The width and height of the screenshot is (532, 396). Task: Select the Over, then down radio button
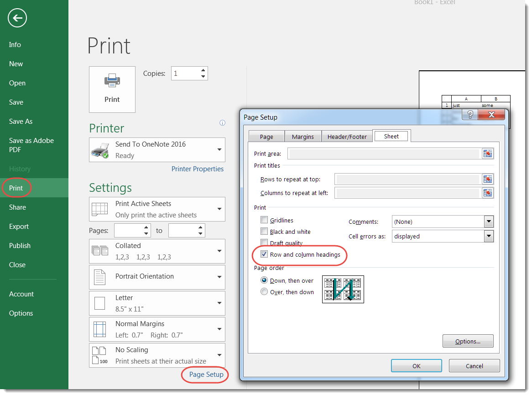264,291
